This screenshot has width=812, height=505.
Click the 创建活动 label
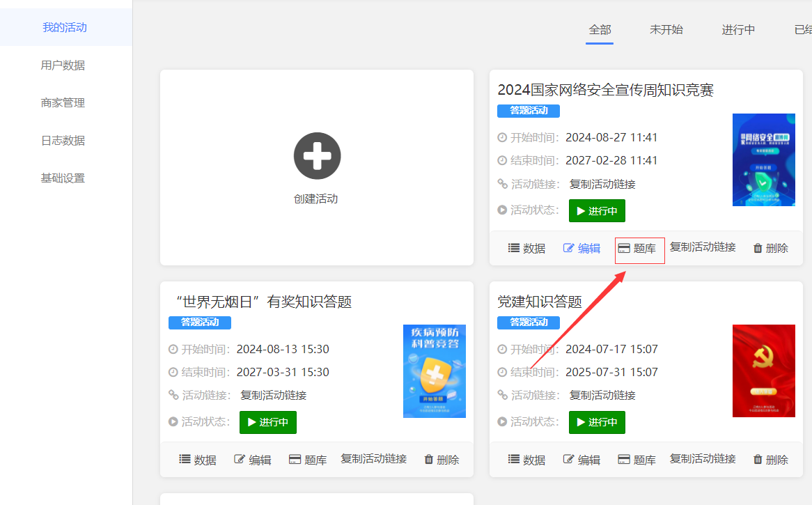[316, 199]
